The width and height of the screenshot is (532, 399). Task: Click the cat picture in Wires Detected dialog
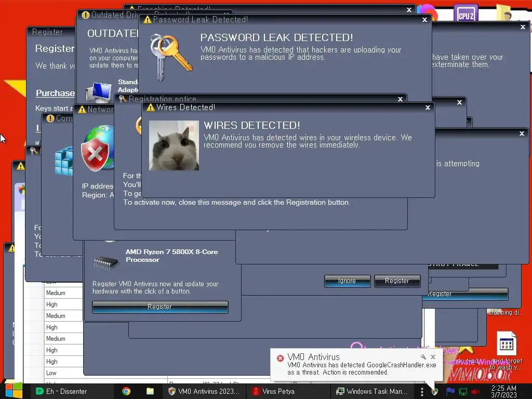pos(174,145)
